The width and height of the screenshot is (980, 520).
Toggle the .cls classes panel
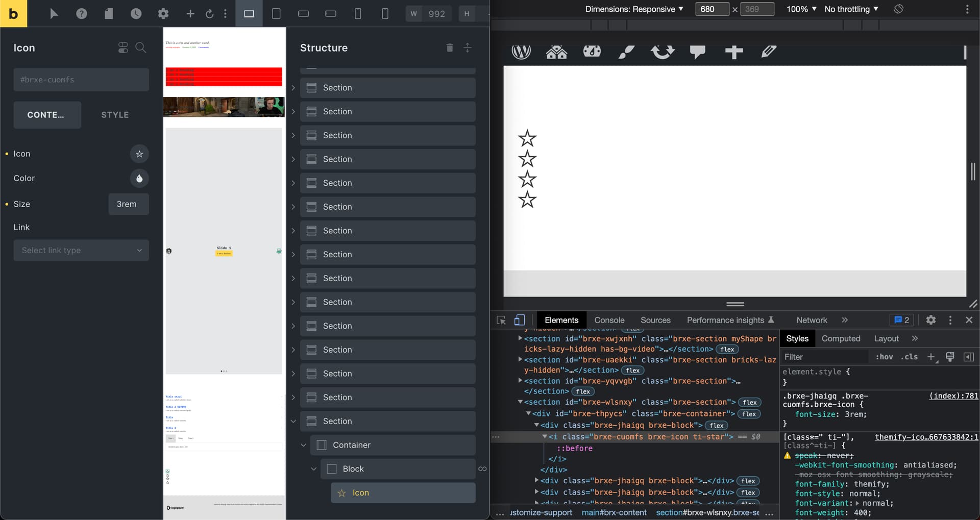pos(909,357)
